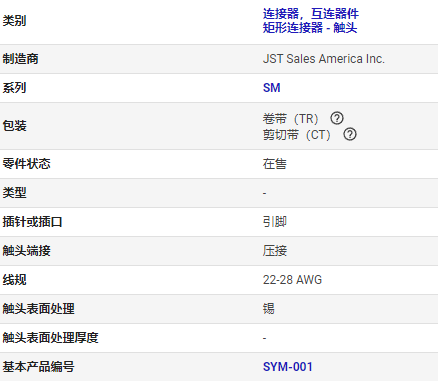The height and width of the screenshot is (381, 438).
Task: Select the JST Sales America Inc. text
Action: [324, 59]
